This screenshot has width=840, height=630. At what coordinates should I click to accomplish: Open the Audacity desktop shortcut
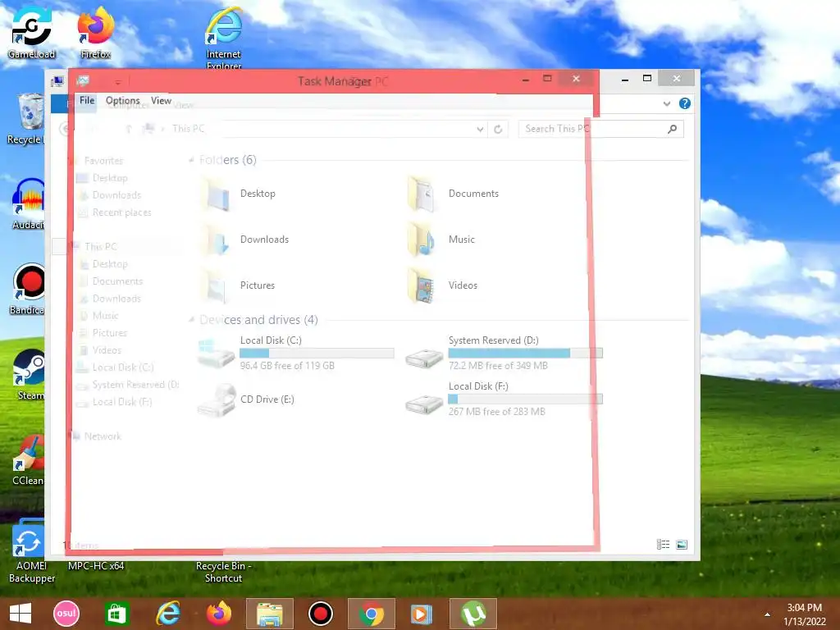(28, 204)
